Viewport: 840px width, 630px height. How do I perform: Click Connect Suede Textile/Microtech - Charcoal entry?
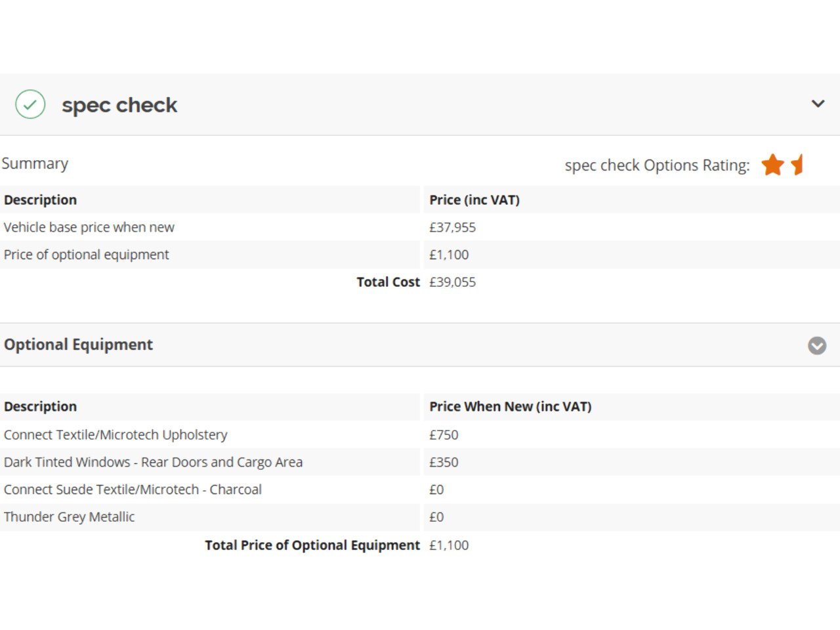[x=133, y=490]
